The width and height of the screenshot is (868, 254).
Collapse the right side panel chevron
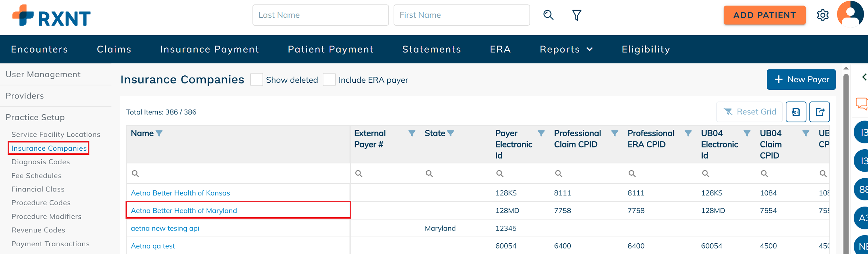pos(864,77)
